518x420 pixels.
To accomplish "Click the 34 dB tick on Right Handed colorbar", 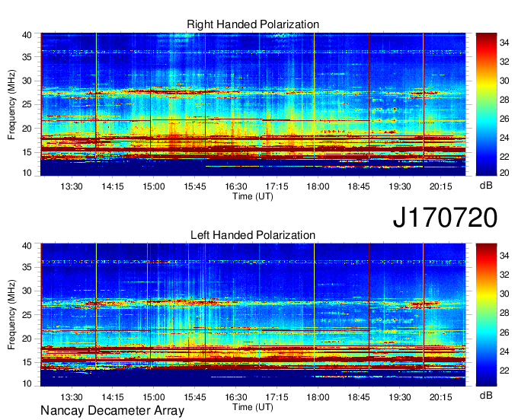I will click(504, 43).
